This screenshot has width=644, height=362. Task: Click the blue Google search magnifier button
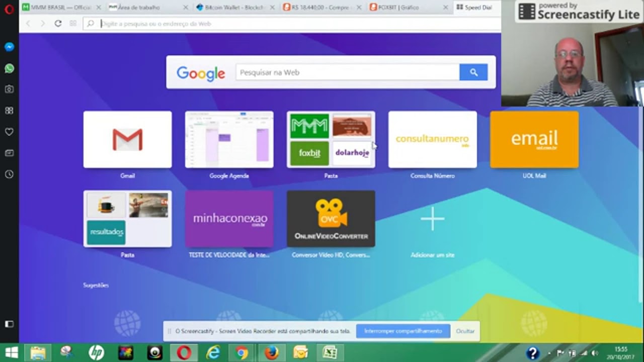(473, 72)
